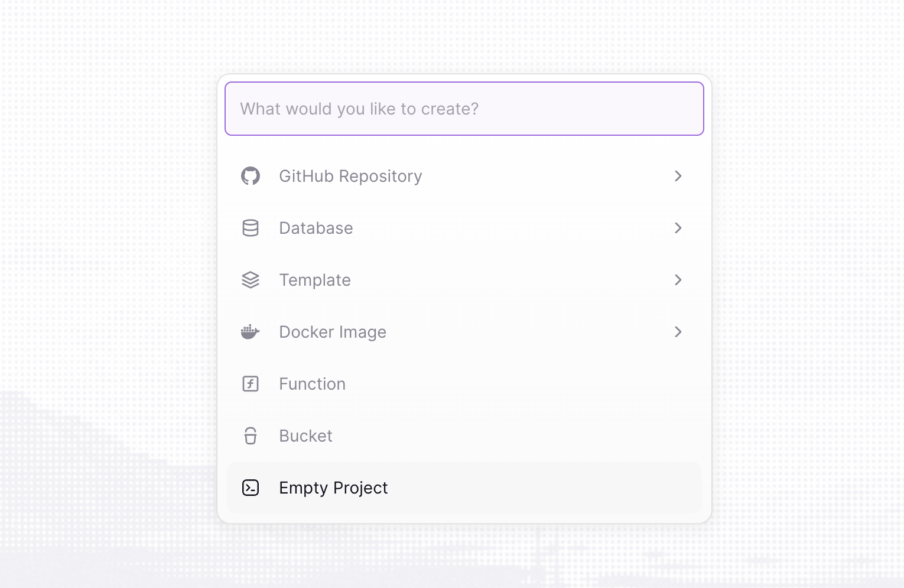Click the Empty Project terminal icon

pos(251,488)
